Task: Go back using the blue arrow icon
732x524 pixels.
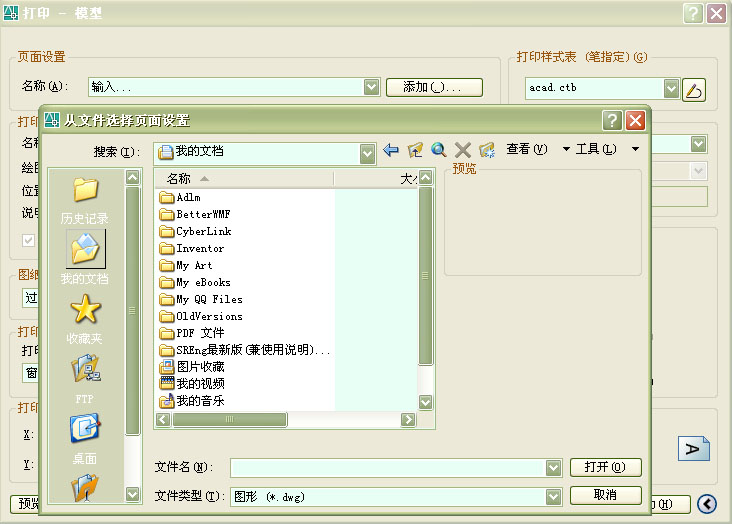Action: 391,150
